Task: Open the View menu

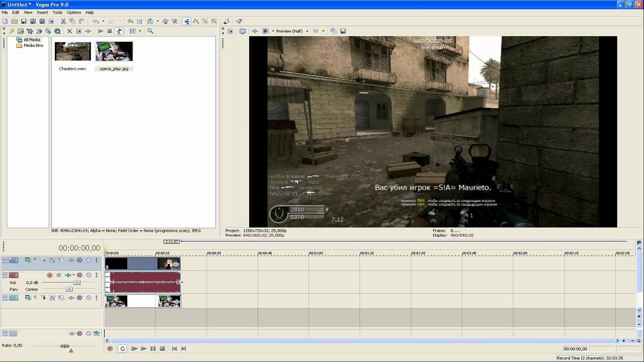Action: pyautogui.click(x=28, y=12)
